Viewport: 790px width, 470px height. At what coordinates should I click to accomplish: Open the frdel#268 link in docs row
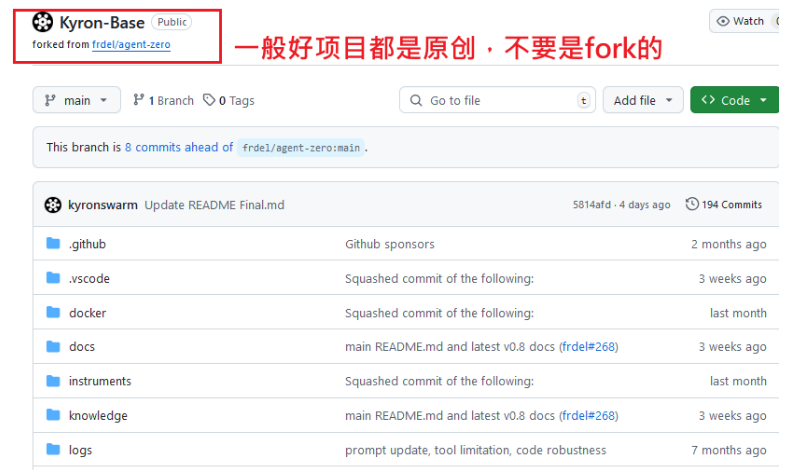[588, 347]
